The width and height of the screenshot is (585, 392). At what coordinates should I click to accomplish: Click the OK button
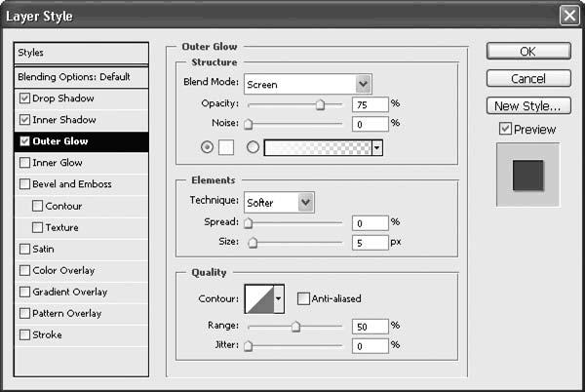click(527, 51)
